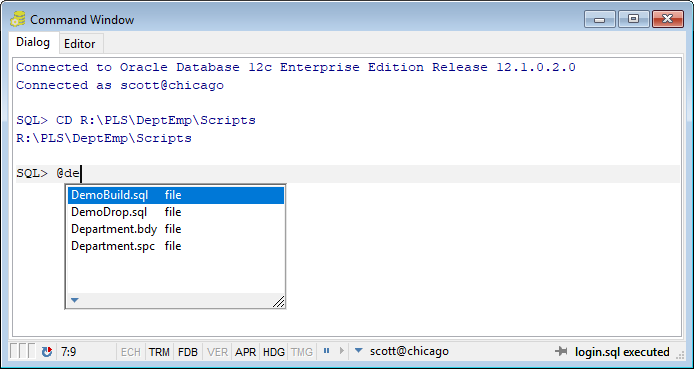The height and width of the screenshot is (369, 694).
Task: Toggle the HDG heading option
Action: point(274,352)
